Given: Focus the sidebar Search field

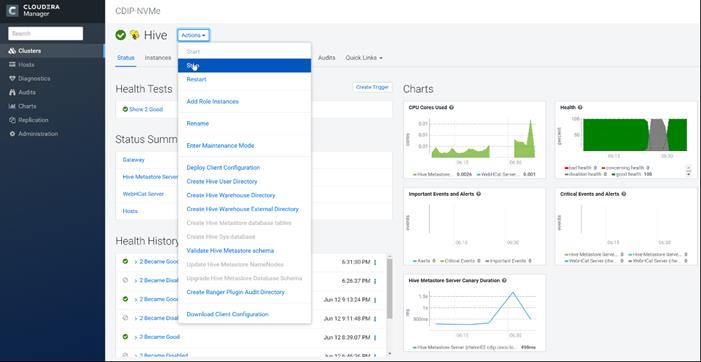Looking at the screenshot, I should [46, 34].
